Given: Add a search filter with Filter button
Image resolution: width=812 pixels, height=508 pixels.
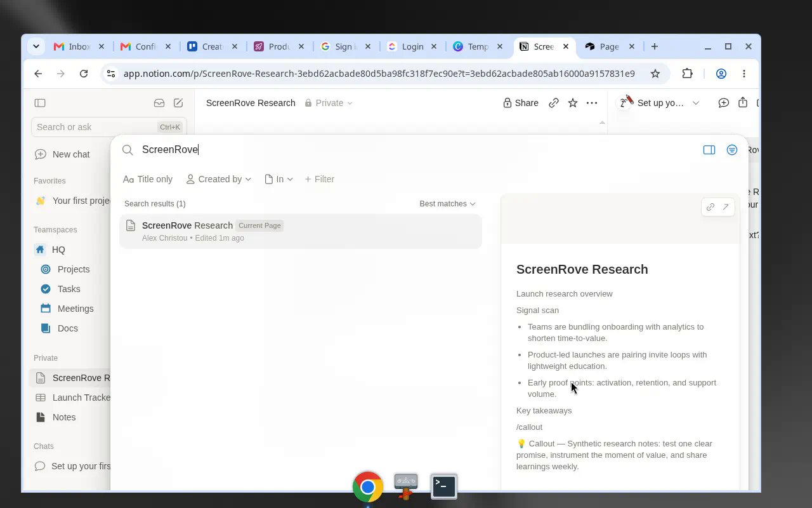Looking at the screenshot, I should coord(320,179).
